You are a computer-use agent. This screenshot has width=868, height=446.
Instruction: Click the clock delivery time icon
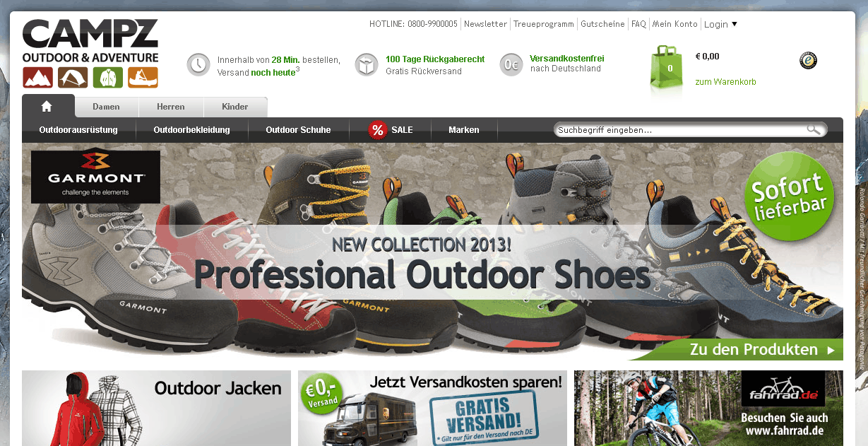(x=198, y=64)
